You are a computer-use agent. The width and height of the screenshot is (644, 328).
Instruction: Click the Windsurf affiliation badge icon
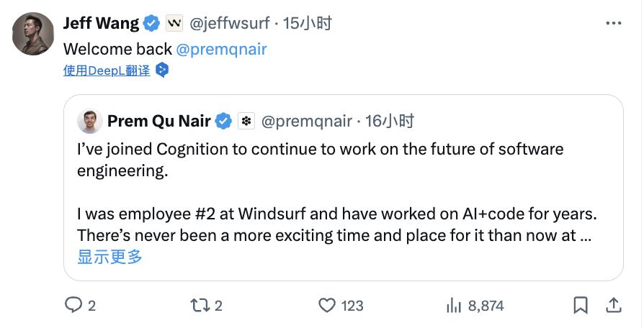coord(174,24)
